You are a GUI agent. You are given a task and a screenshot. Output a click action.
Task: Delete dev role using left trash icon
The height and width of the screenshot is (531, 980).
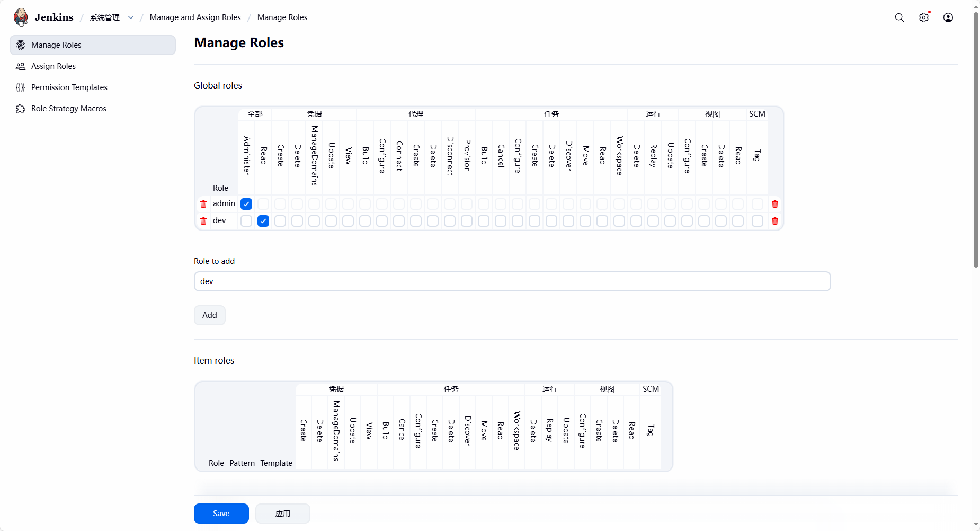[x=203, y=221]
